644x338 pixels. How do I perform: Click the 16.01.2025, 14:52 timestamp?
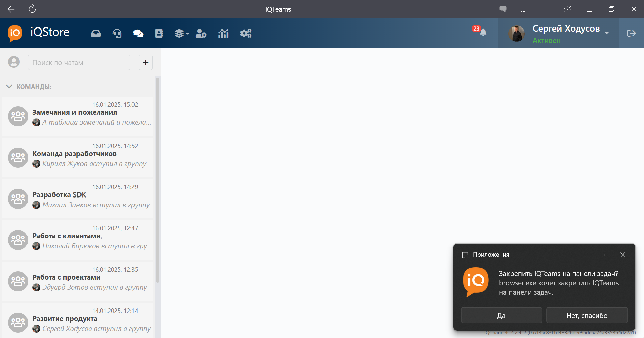(115, 146)
